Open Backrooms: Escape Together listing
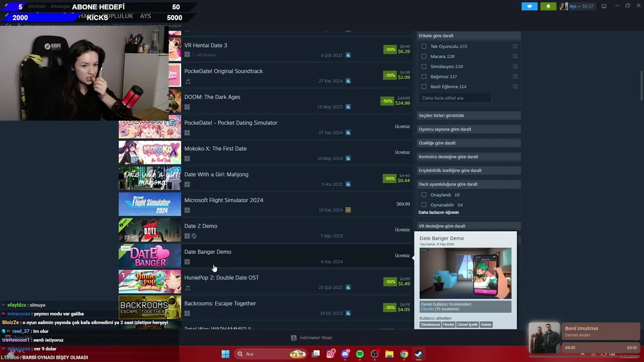Image resolution: width=644 pixels, height=362 pixels. coord(266,308)
